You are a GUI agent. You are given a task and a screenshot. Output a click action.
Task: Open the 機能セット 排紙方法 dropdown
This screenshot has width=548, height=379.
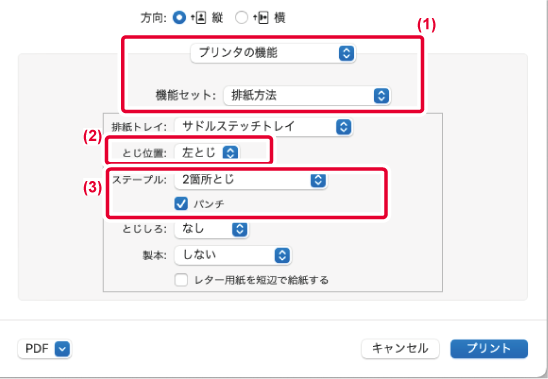coord(307,95)
